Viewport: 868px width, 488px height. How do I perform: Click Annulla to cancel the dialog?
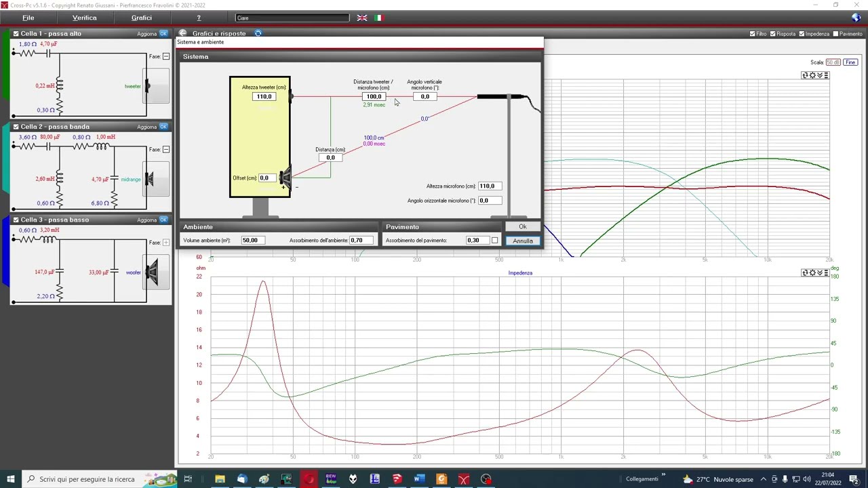522,241
